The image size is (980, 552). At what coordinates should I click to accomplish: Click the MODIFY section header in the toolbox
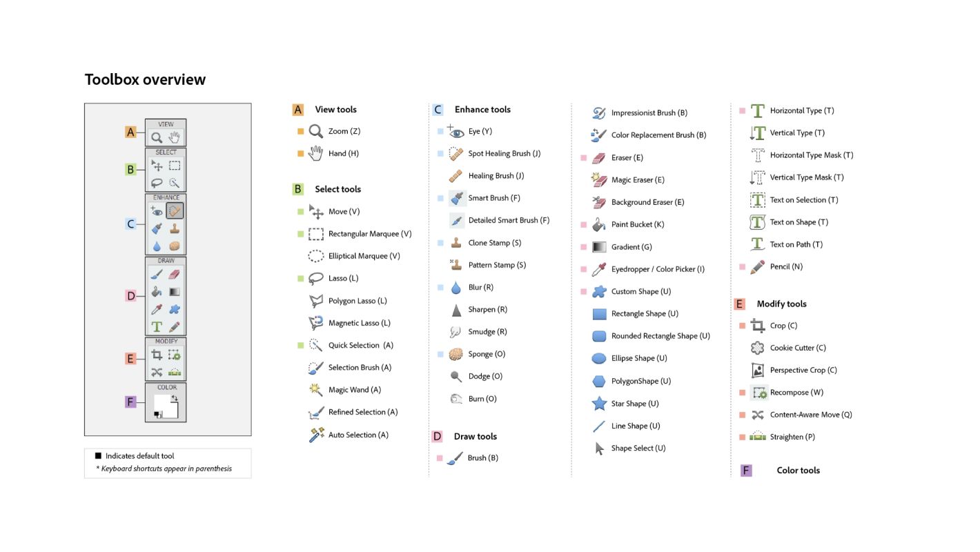tap(166, 341)
